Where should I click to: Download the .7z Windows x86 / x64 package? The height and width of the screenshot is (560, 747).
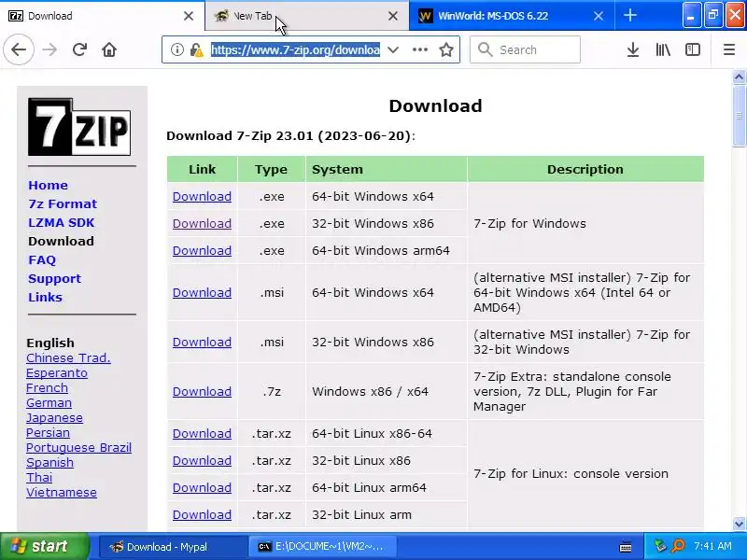(x=202, y=392)
